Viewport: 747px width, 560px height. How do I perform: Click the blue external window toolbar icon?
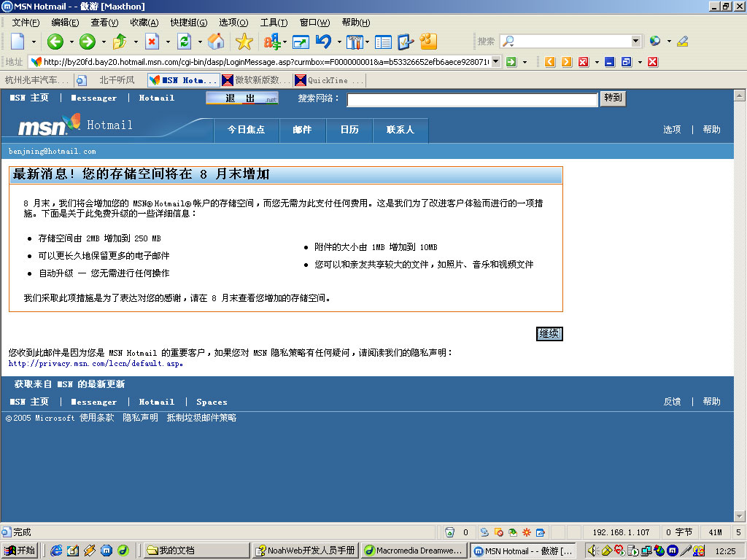click(301, 42)
